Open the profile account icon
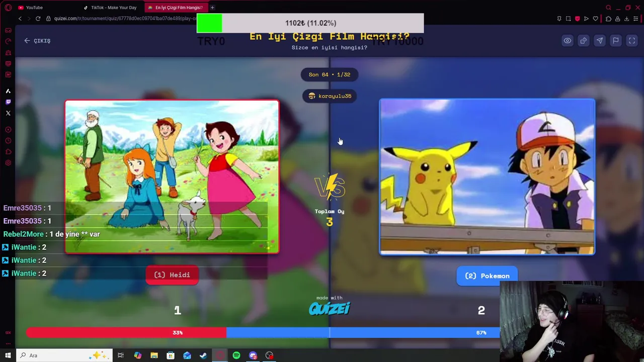 click(617, 19)
